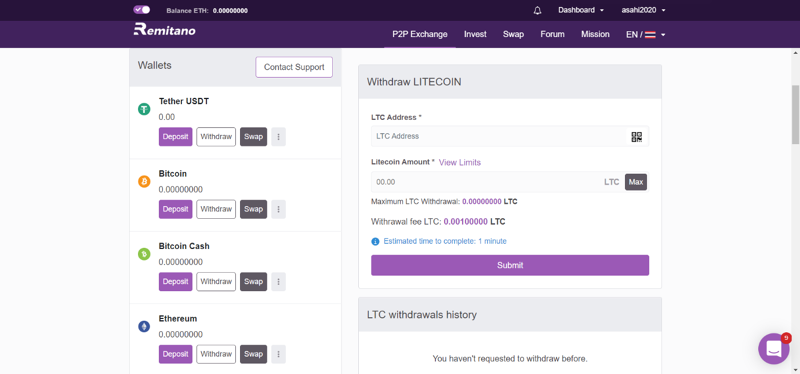800x374 pixels.
Task: Click the Maximum LTC Withdrawal amount
Action: (482, 202)
